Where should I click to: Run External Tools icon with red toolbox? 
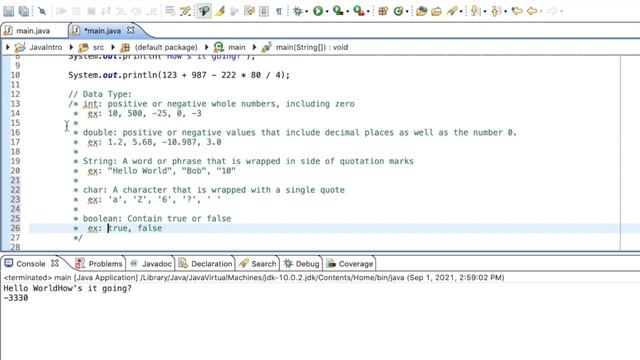[359, 11]
